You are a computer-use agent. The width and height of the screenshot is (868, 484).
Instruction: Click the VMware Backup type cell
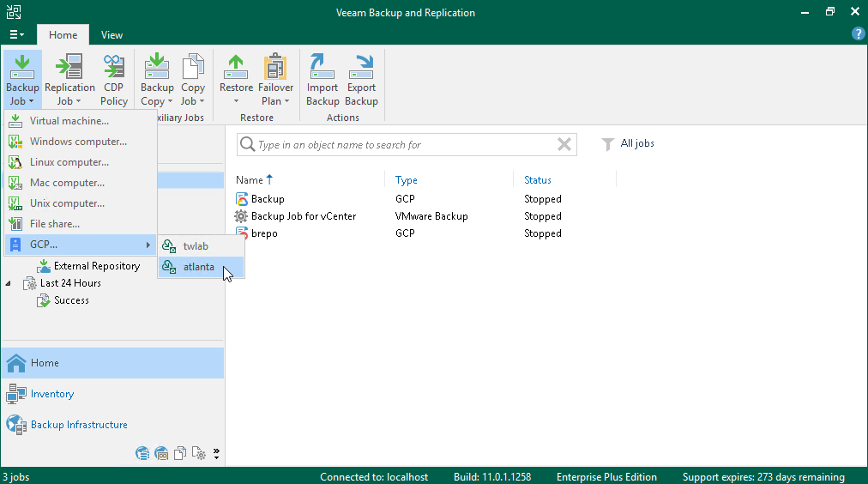tap(431, 216)
